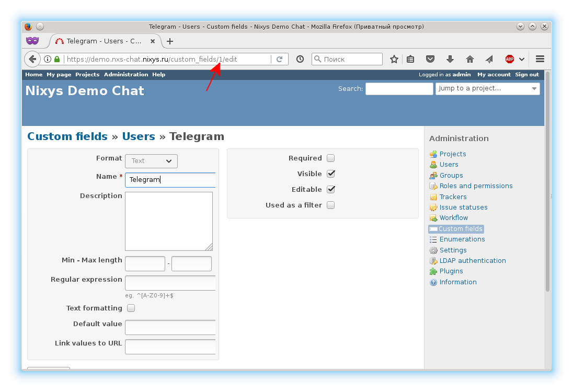Click inside the Description text area
This screenshot has width=573, height=392.
pos(169,222)
